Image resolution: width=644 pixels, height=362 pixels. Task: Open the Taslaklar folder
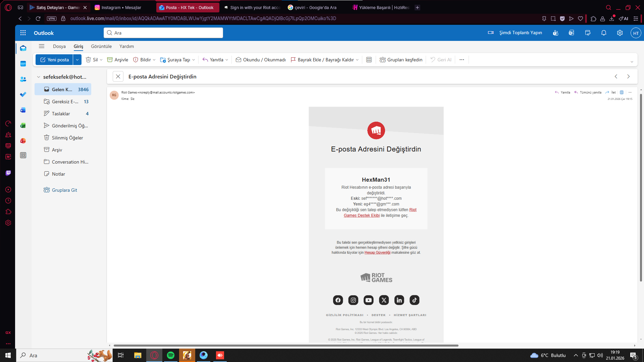[63, 114]
